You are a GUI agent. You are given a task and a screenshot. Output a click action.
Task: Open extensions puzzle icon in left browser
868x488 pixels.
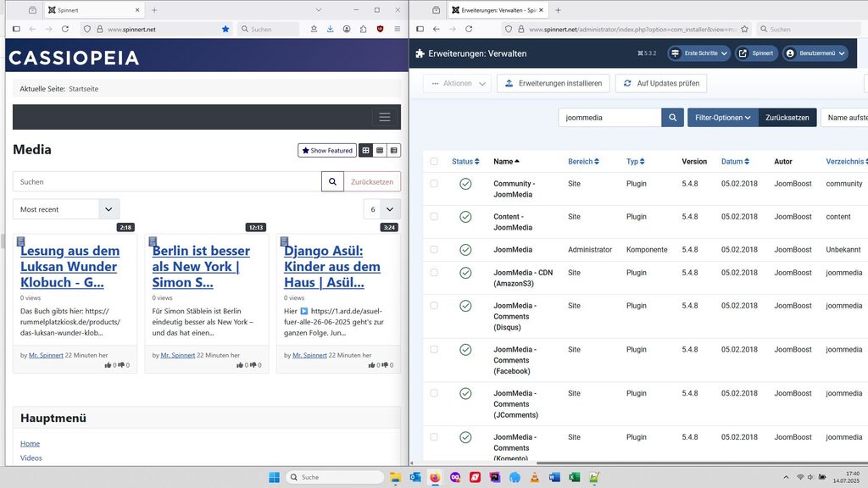(363, 29)
